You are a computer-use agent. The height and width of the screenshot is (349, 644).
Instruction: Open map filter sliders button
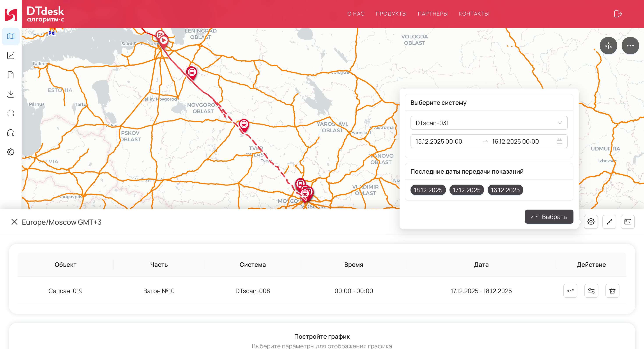608,46
